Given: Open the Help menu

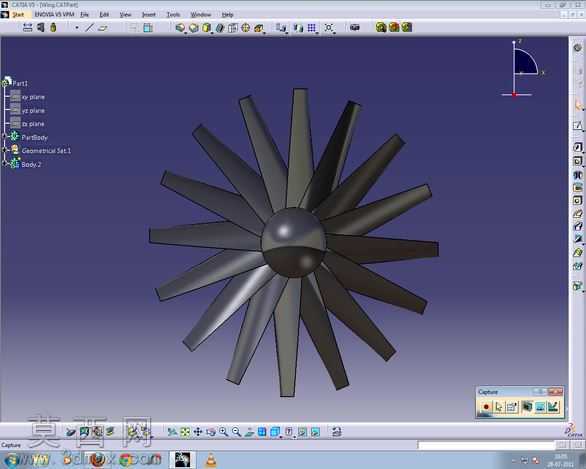Looking at the screenshot, I should pos(227,15).
